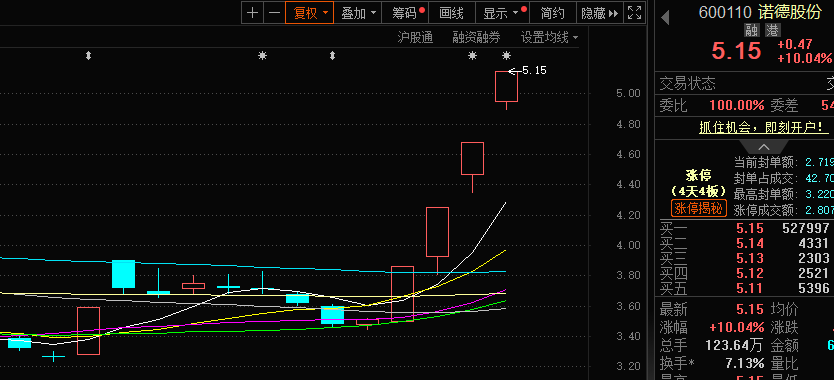Select the 沪股通 tab
Screen dimensions: 834x380
(x=415, y=37)
